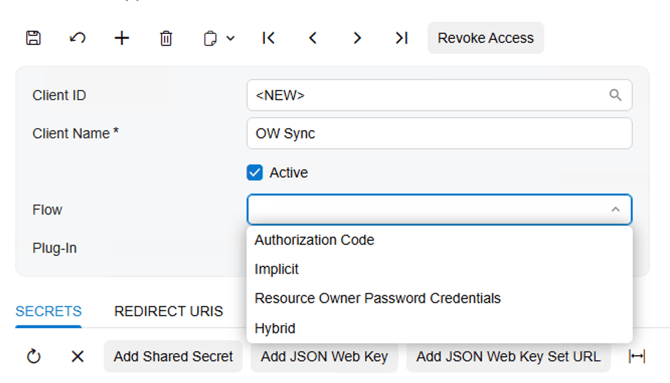Select Authorization Code flow option
Viewport: 670px width, 383px height.
(314, 240)
